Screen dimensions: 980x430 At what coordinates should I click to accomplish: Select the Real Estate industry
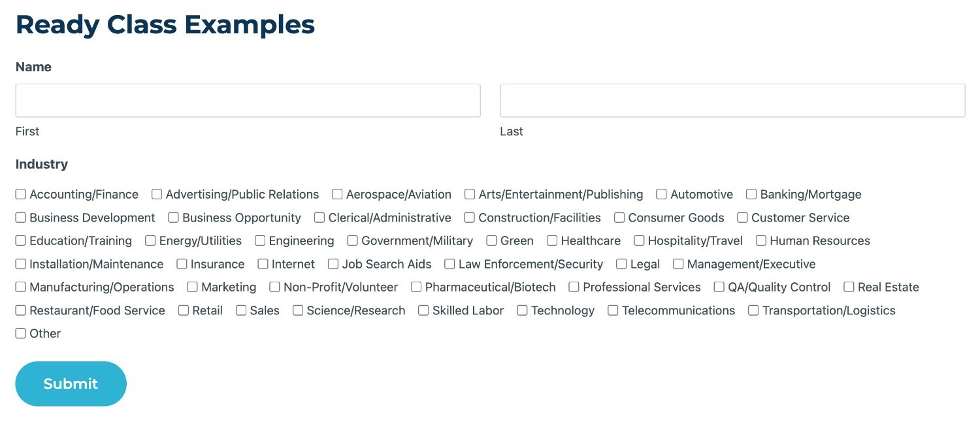(849, 287)
